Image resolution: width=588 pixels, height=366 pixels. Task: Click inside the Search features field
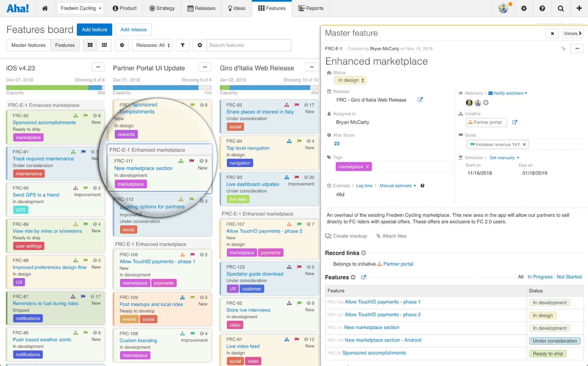[x=248, y=45]
